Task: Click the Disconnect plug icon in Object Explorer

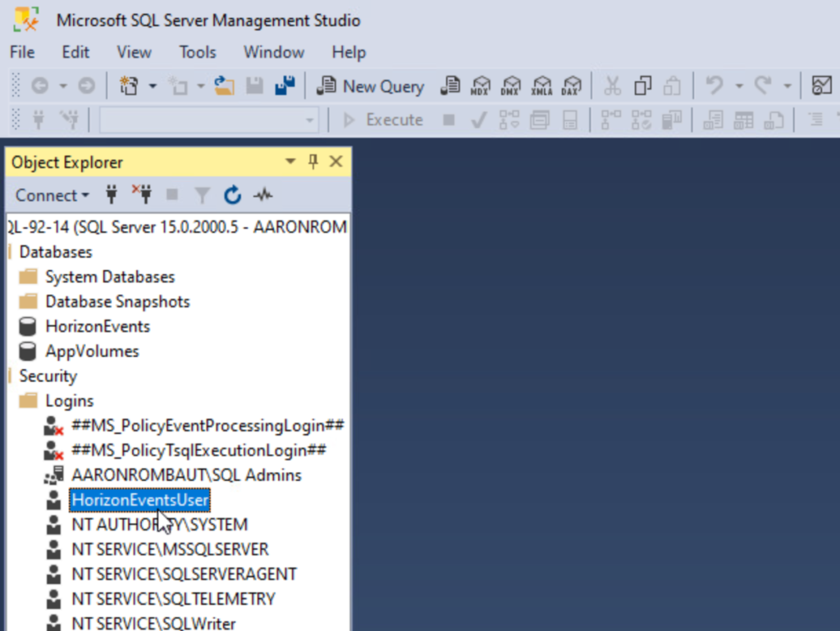Action: click(142, 195)
